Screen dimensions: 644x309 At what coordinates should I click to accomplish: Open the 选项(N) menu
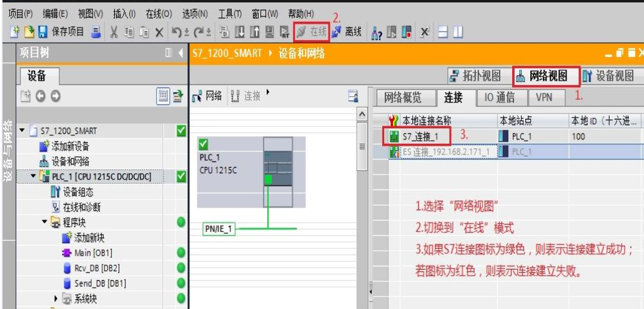pyautogui.click(x=195, y=14)
